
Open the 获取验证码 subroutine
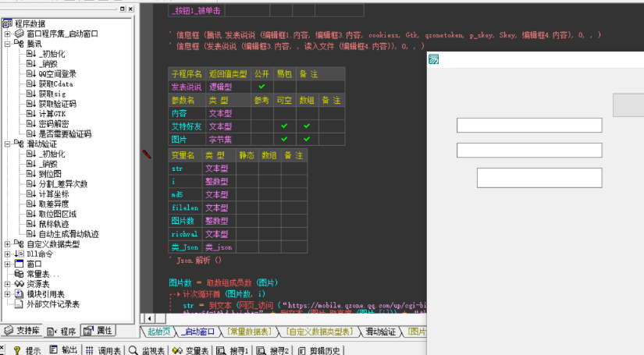click(x=58, y=104)
